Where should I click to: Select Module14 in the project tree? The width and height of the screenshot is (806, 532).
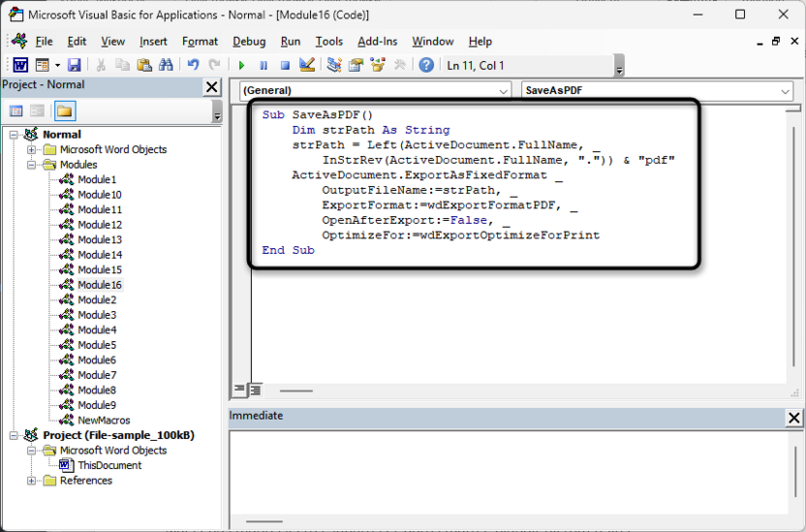(x=100, y=255)
